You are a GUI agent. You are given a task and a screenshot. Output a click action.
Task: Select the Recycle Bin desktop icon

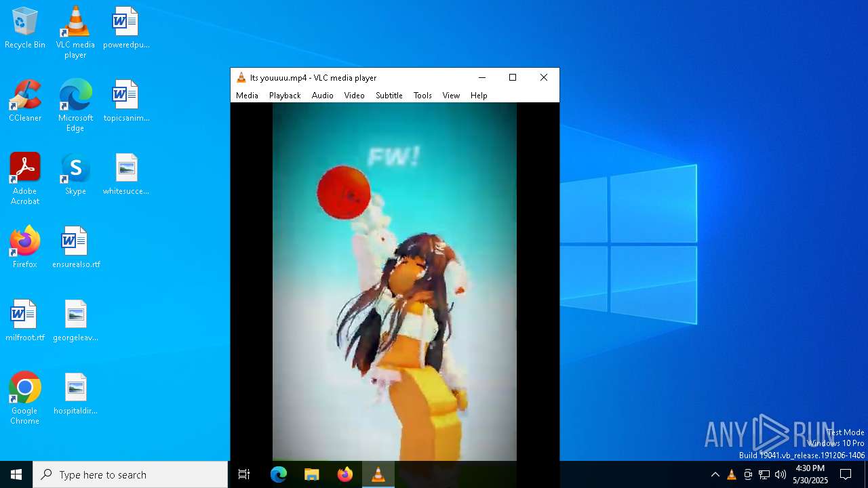25,28
